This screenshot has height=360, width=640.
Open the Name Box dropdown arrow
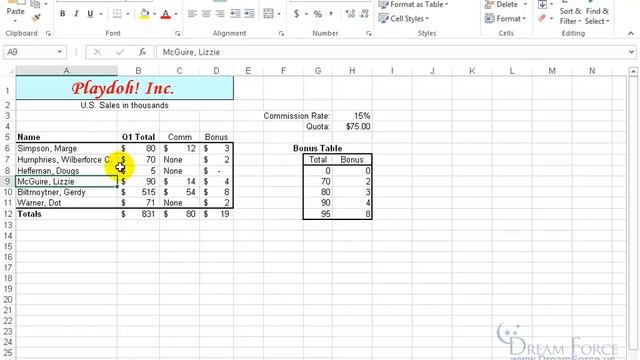click(x=60, y=52)
